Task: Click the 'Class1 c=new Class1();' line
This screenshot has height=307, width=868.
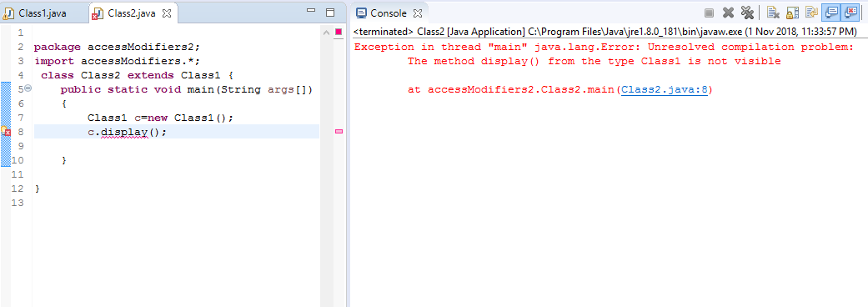Action: (x=161, y=118)
